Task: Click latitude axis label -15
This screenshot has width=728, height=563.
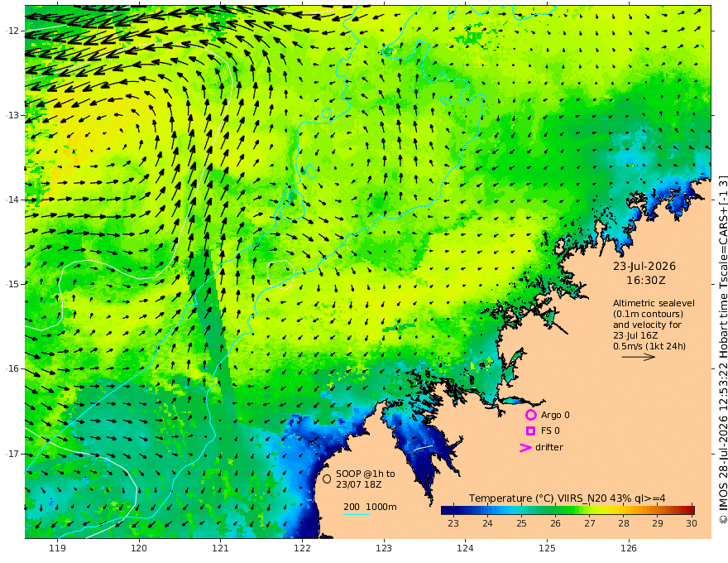Action: coord(12,284)
